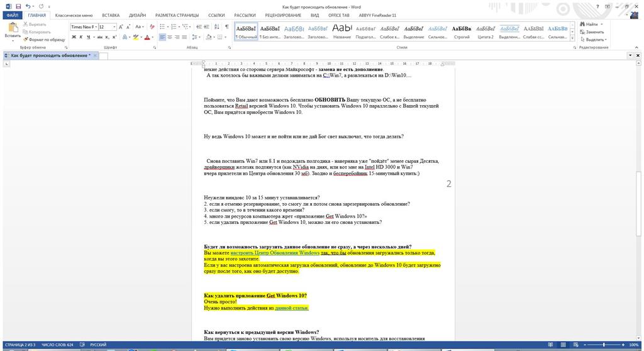Image resolution: width=644 pixels, height=351 pixels.
Task: Toggle show paragraph marks (¶)
Action: tap(226, 26)
